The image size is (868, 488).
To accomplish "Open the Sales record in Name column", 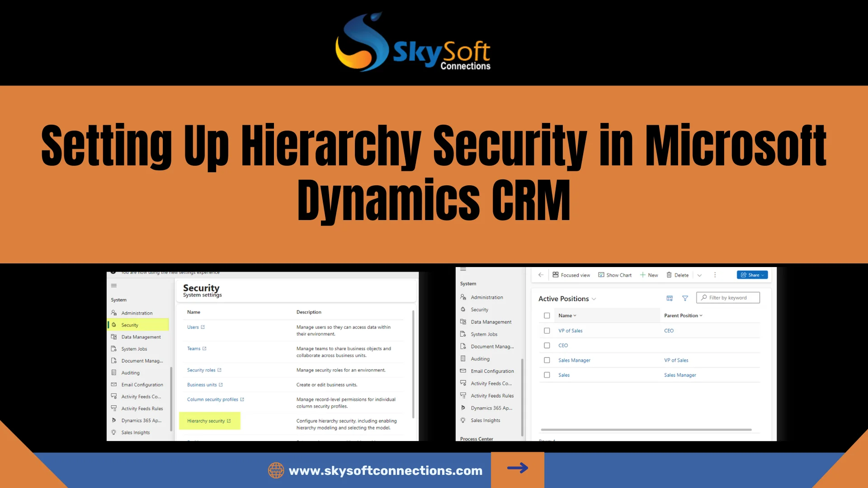I will click(x=564, y=375).
